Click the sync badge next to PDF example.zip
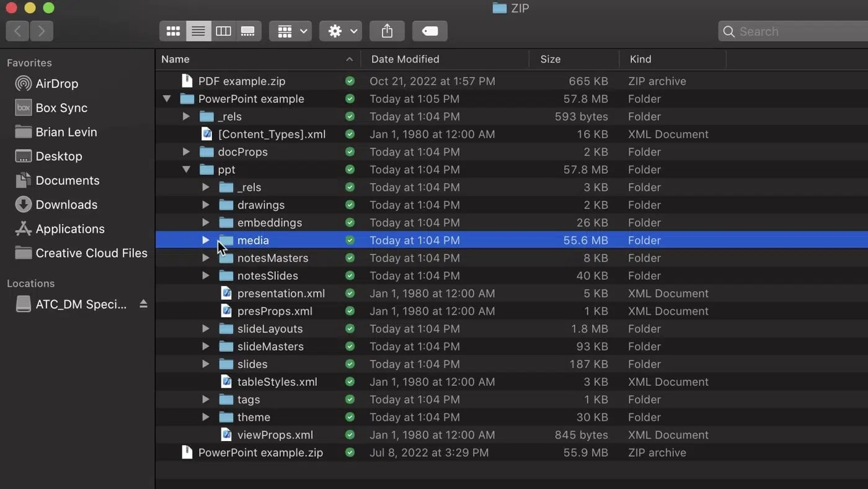Screen dimensions: 868x489 pos(350,81)
